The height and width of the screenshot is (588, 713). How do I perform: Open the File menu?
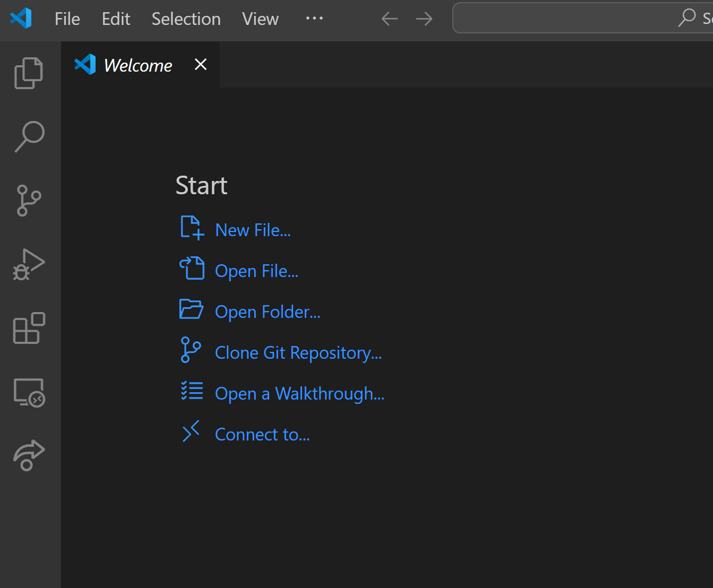tap(67, 19)
